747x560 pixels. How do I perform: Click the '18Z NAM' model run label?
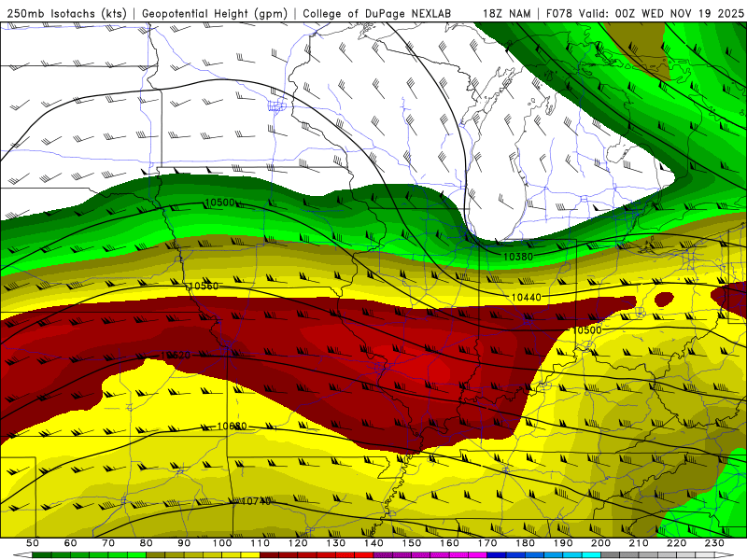(507, 13)
